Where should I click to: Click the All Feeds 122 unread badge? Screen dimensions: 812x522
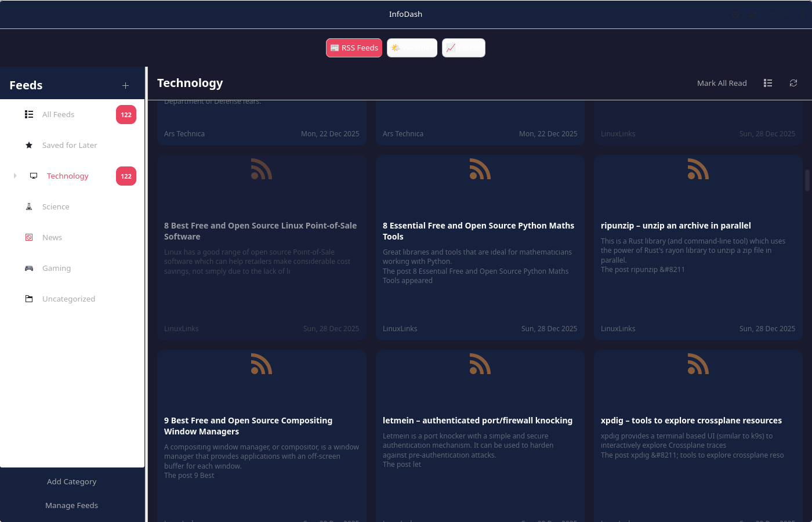(x=126, y=115)
